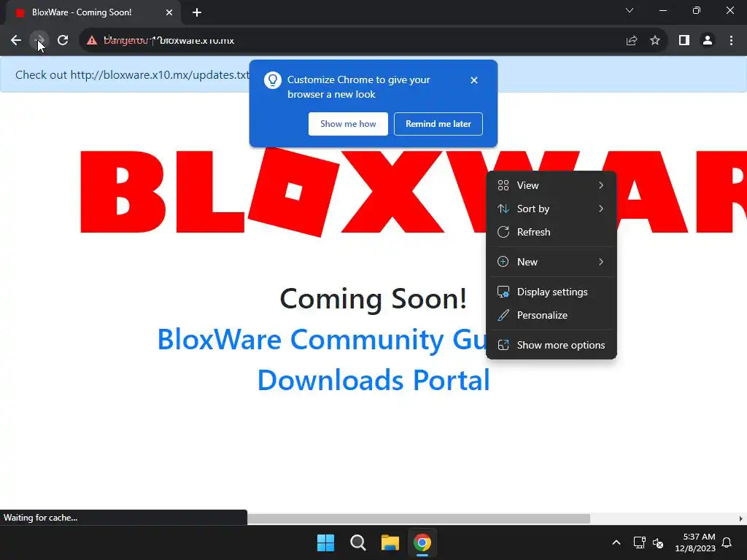The height and width of the screenshot is (560, 747).
Task: Go back with the browser back arrow
Action: pyautogui.click(x=16, y=41)
